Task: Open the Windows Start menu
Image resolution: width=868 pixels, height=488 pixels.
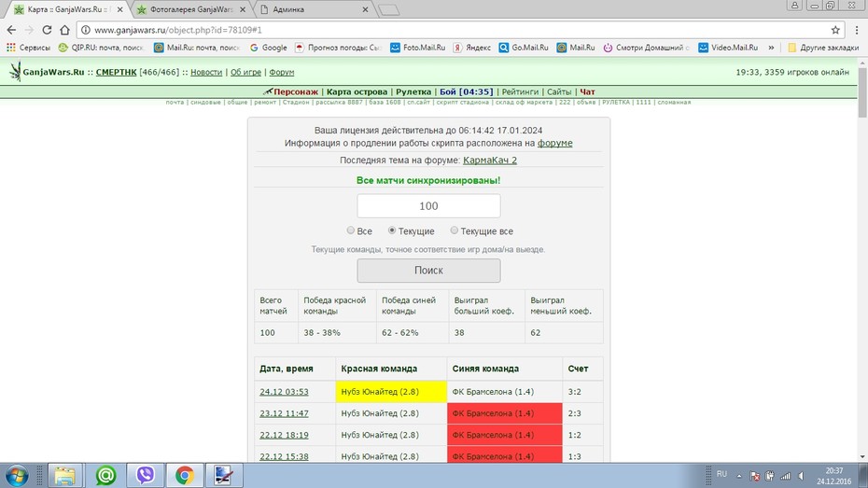Action: [x=17, y=476]
